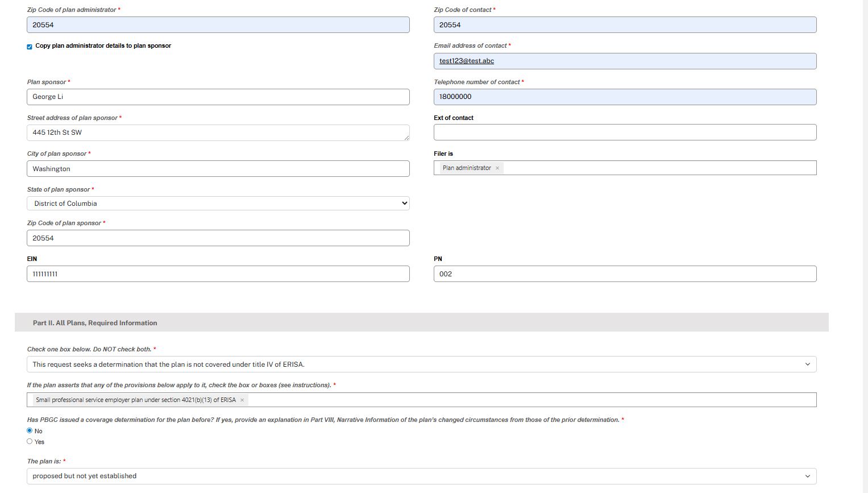
Task: Open the State of plan sponsor dropdown
Action: tap(218, 204)
